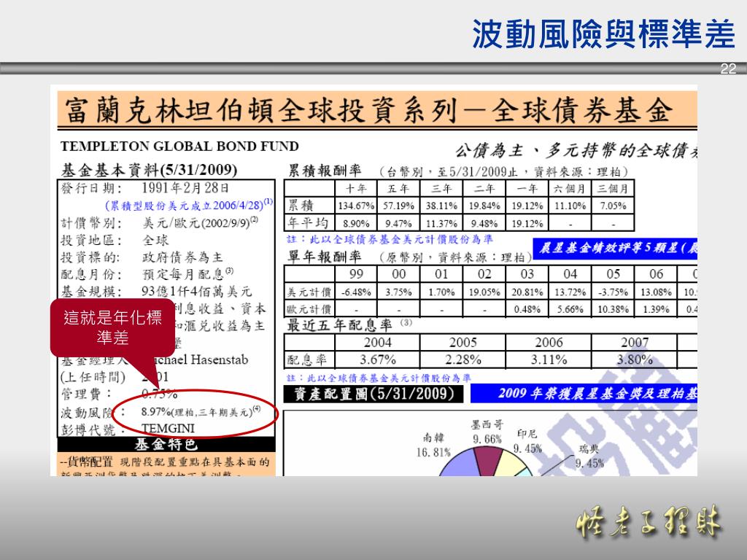Click the heading "基金基本資料(5/31/2009)"

click(149, 169)
